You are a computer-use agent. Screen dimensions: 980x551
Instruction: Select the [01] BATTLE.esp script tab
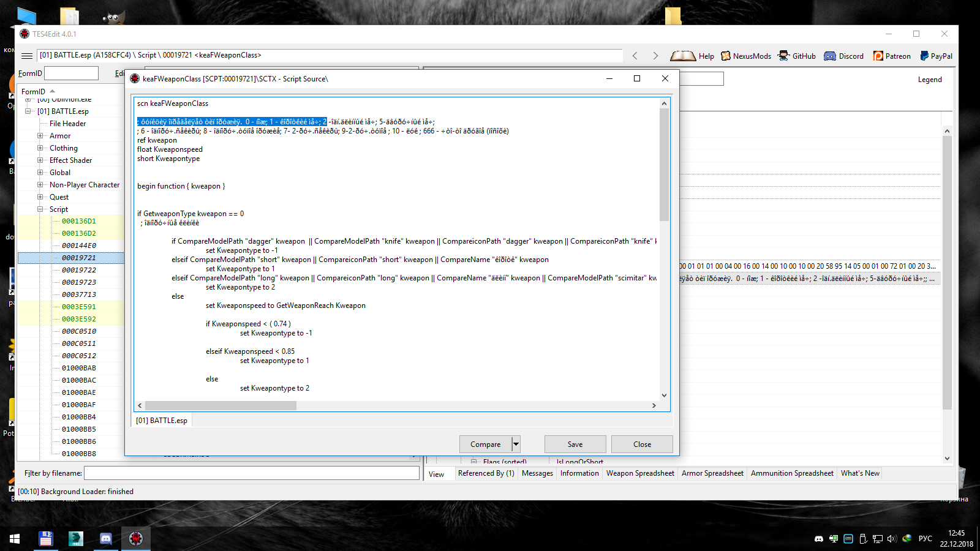pos(162,421)
